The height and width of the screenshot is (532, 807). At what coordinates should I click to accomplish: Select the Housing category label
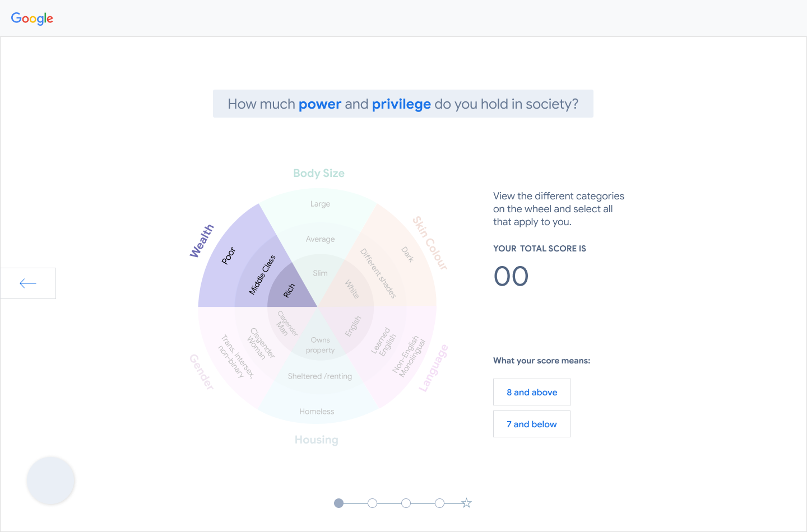coord(317,440)
